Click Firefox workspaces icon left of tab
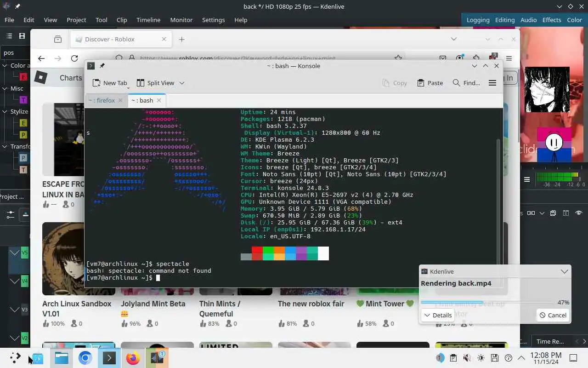The width and height of the screenshot is (588, 368). 58,39
